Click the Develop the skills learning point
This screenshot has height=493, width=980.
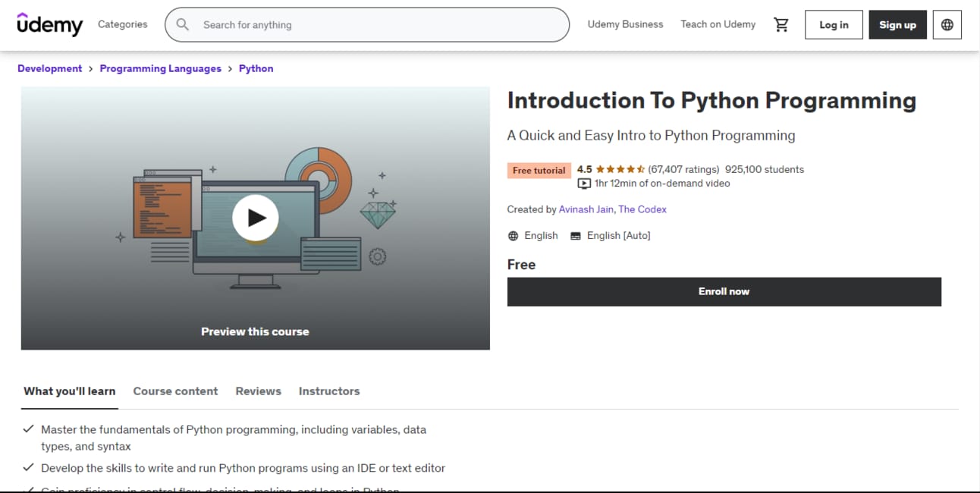pyautogui.click(x=243, y=468)
